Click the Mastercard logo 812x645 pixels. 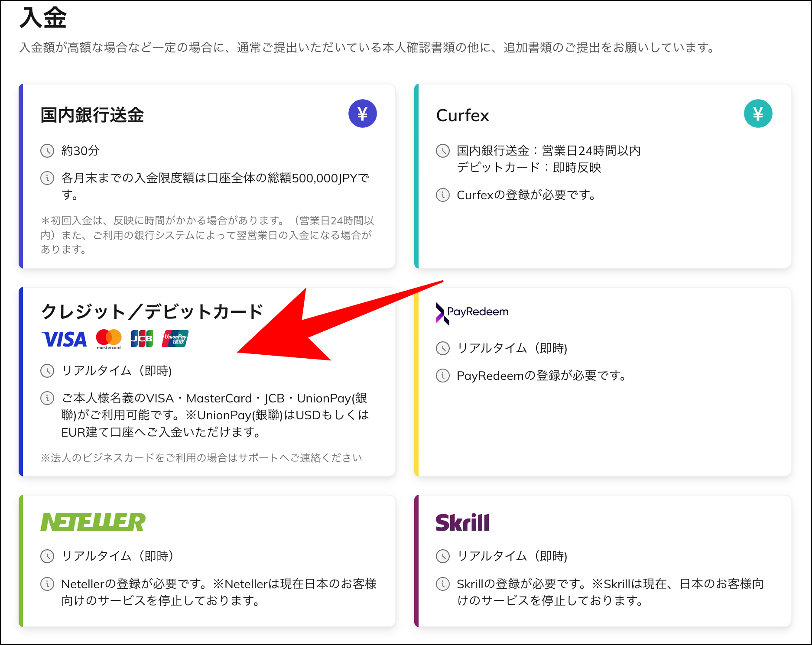109,339
